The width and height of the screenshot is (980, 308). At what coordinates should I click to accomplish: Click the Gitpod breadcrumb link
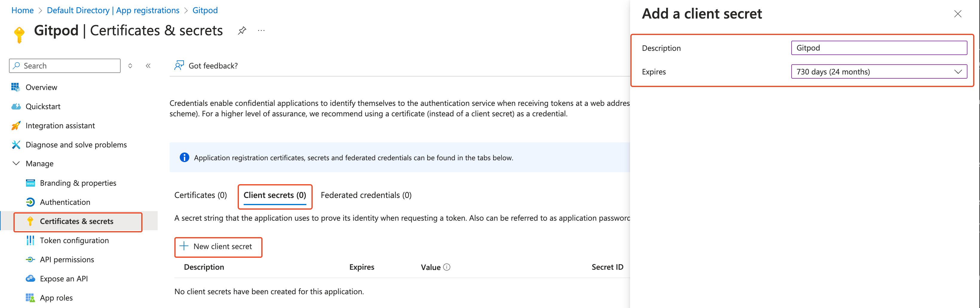coord(205,10)
